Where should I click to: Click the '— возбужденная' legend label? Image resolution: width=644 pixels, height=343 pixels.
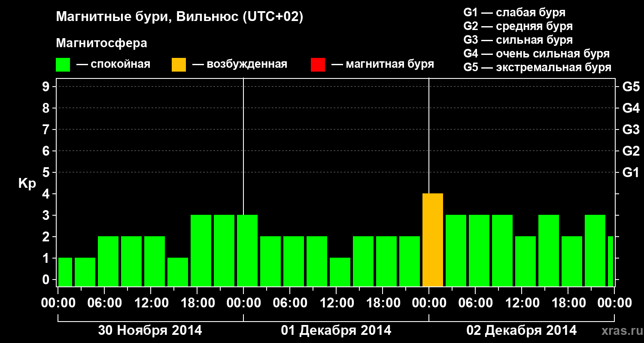240,65
